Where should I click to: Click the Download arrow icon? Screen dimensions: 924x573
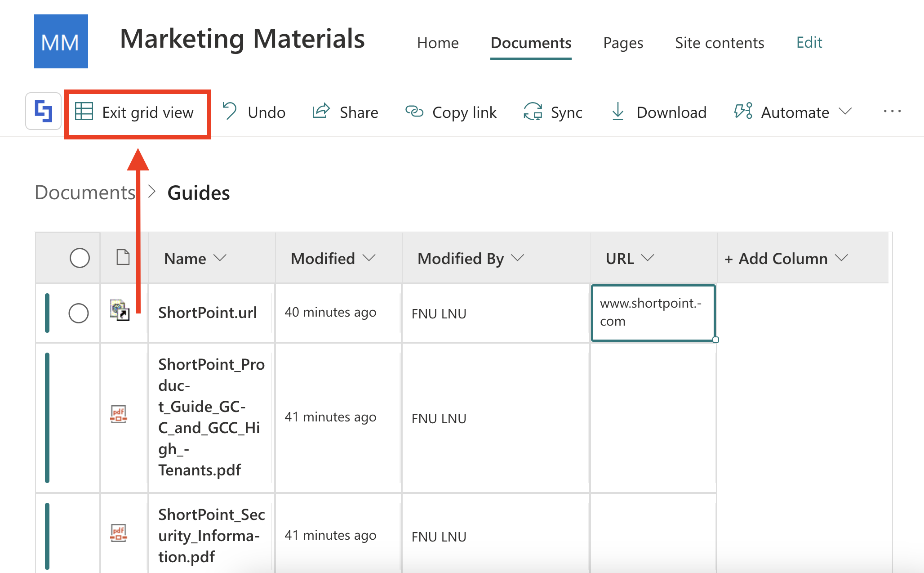(618, 111)
